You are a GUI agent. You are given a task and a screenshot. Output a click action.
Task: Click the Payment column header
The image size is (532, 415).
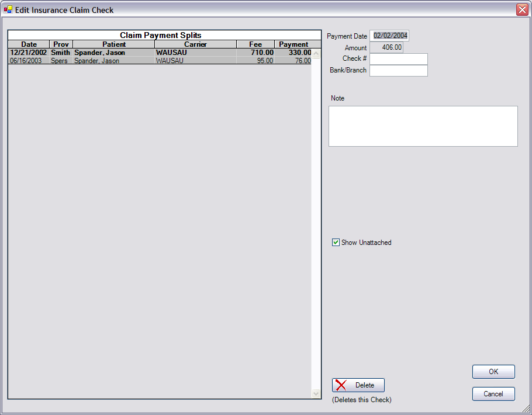[x=293, y=44]
